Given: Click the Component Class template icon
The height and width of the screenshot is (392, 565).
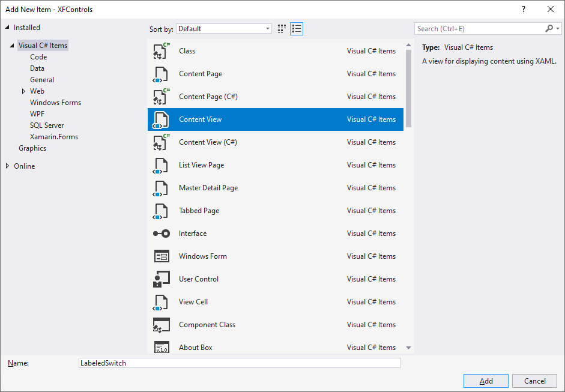Looking at the screenshot, I should (161, 325).
